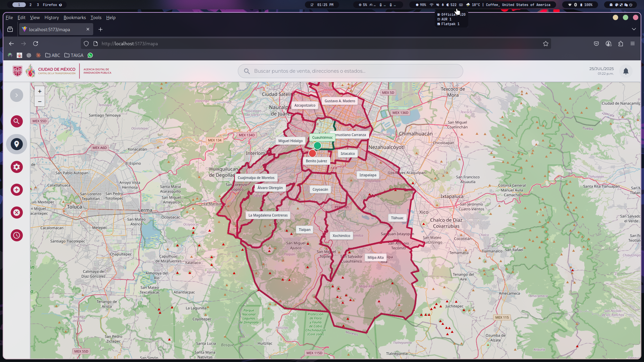644x362 pixels.
Task: Click the red marker near Benito Juárez
Action: 312,154
